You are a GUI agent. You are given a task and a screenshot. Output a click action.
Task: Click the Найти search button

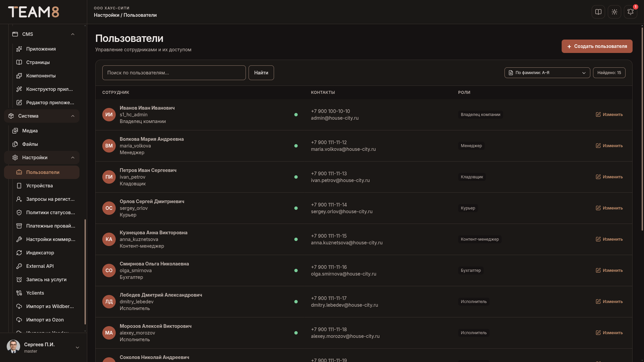(261, 72)
